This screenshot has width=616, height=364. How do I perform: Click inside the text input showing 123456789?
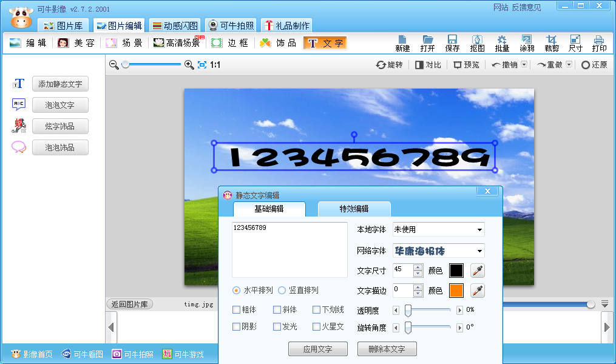[x=289, y=249]
